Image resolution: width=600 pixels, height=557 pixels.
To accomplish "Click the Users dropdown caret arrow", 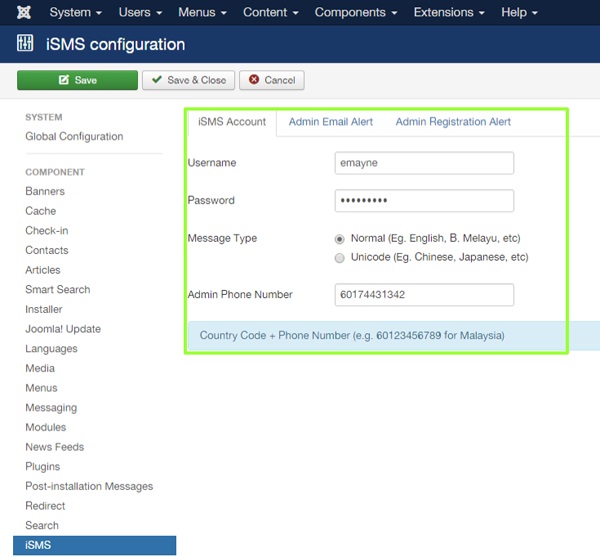I will (x=159, y=13).
